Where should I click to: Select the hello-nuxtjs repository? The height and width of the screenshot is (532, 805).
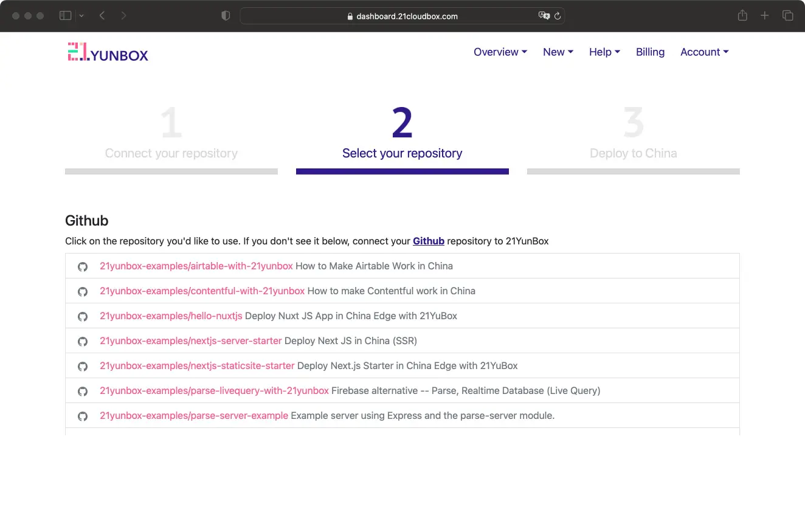pos(171,316)
